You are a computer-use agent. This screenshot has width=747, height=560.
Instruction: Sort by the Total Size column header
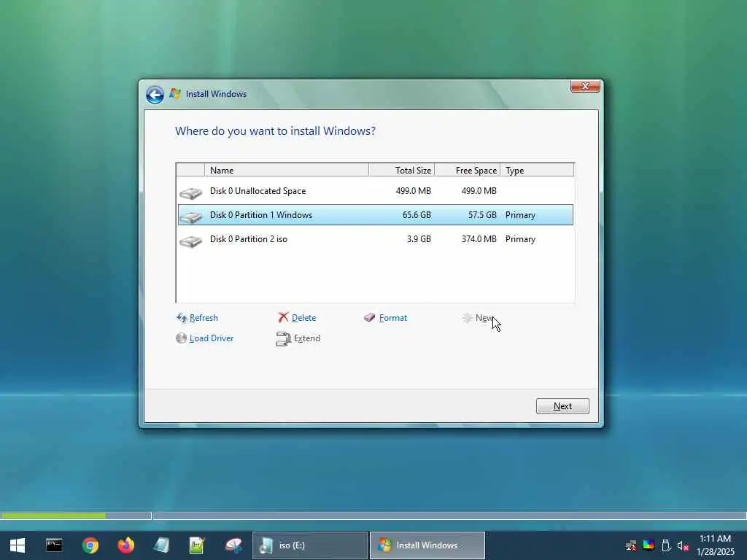click(402, 170)
